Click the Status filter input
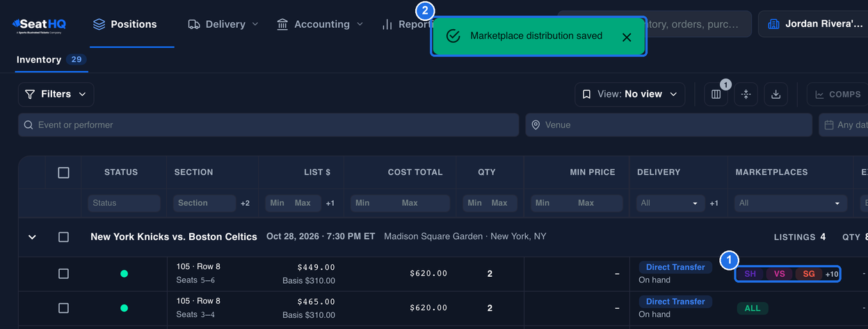The height and width of the screenshot is (329, 868). (x=124, y=203)
